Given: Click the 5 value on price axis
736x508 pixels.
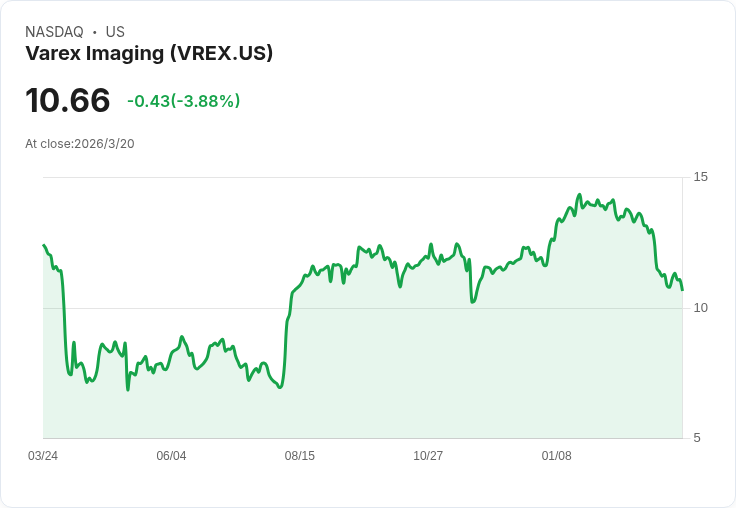Looking at the screenshot, I should (697, 438).
